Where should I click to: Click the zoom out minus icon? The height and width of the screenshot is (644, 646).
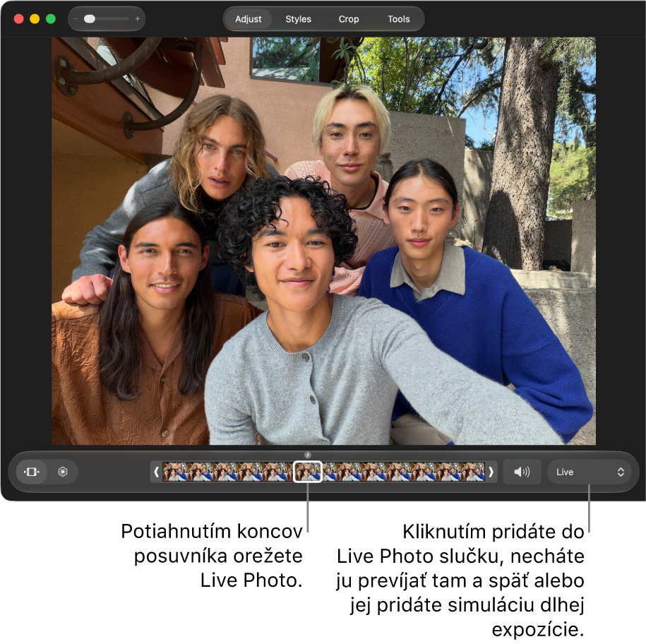pyautogui.click(x=76, y=19)
